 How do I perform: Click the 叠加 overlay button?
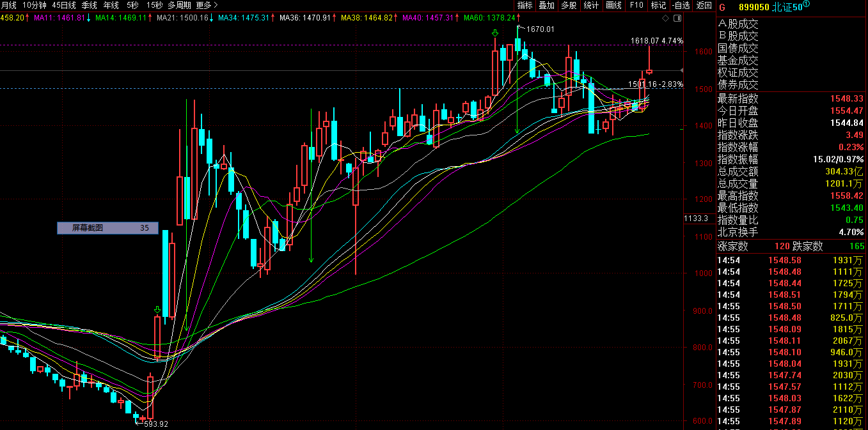[547, 5]
